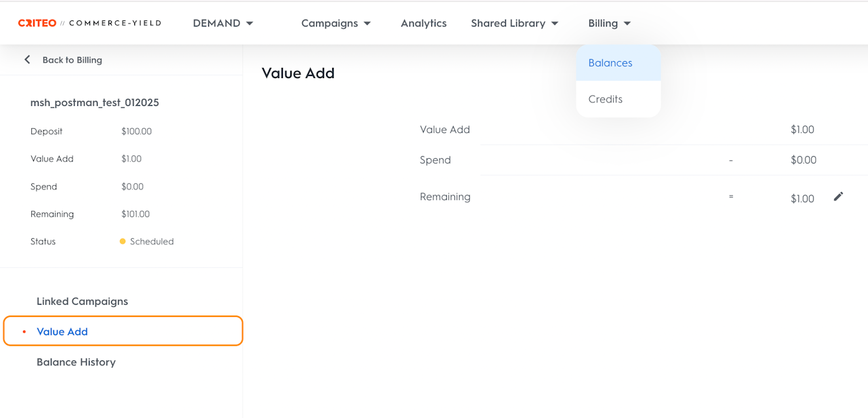
Task: Click the Value Add page heading
Action: point(298,73)
